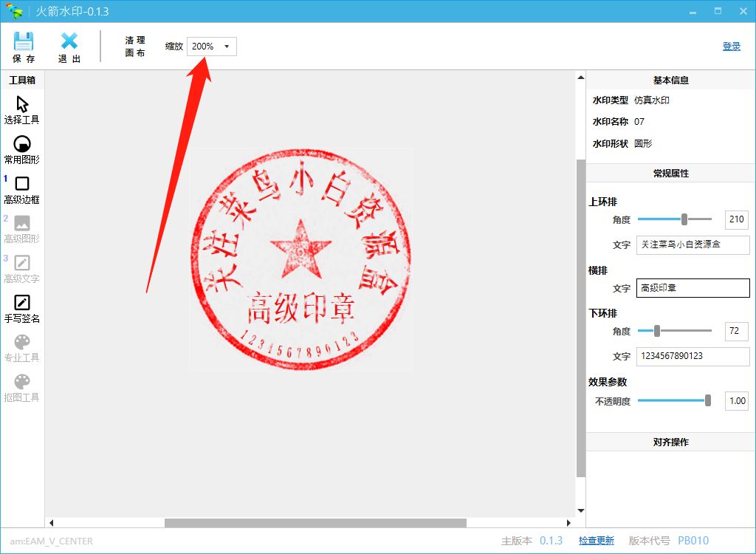Edit the 上环排 text field 关注菜鸟小白资源盒
The width and height of the screenshot is (756, 554).
point(693,244)
